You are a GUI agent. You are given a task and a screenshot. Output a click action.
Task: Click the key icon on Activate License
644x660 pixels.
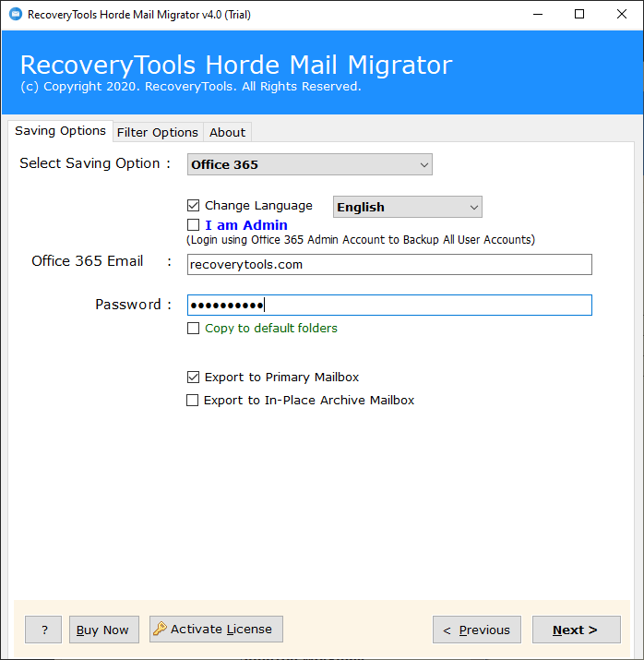[160, 629]
